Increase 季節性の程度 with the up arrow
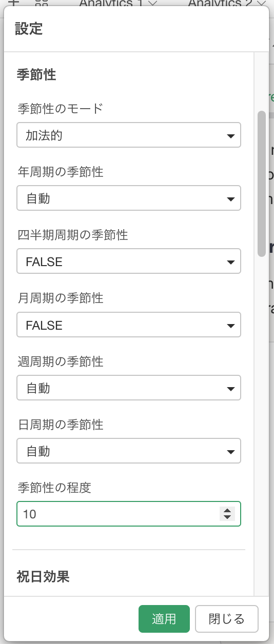The height and width of the screenshot is (644, 274). pos(227,510)
